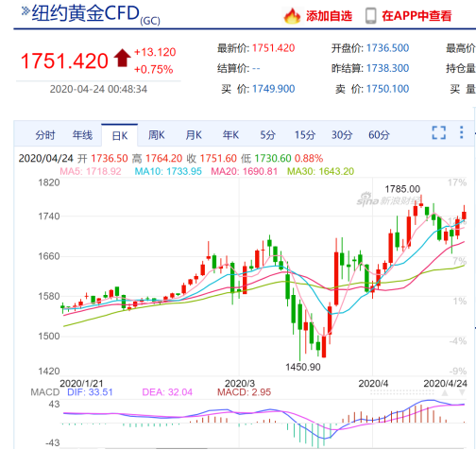Select the 日K tab
Screen dimensions: 476x450
pos(119,135)
